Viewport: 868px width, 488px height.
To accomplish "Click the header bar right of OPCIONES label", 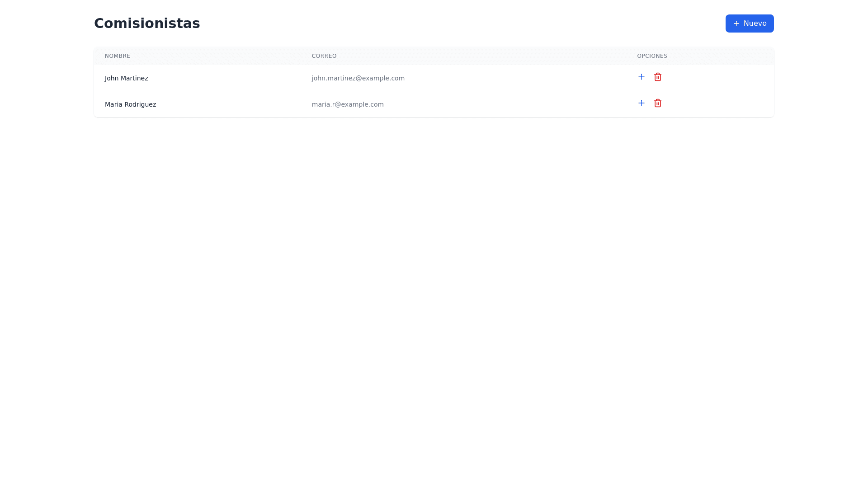I will pyautogui.click(x=723, y=56).
